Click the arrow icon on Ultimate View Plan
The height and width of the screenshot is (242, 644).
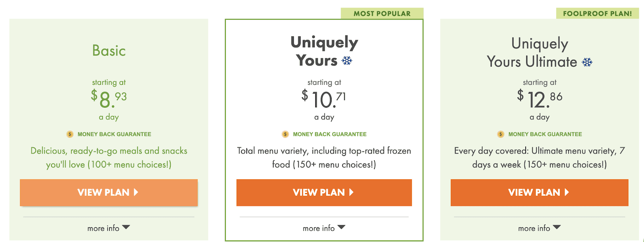click(567, 192)
